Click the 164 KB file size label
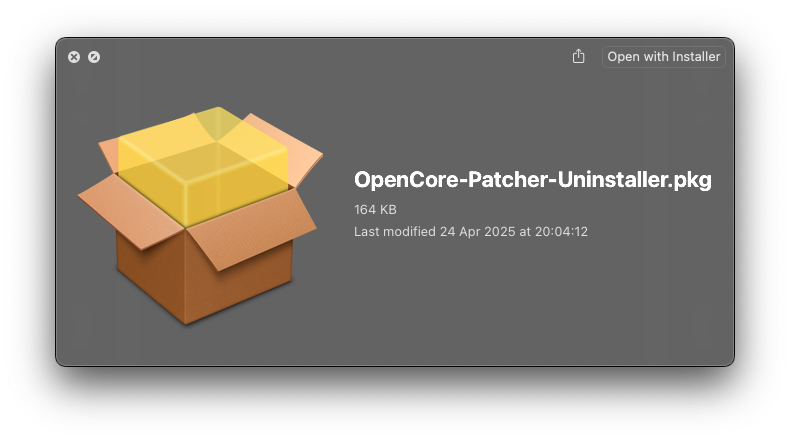790x440 pixels. (x=375, y=210)
